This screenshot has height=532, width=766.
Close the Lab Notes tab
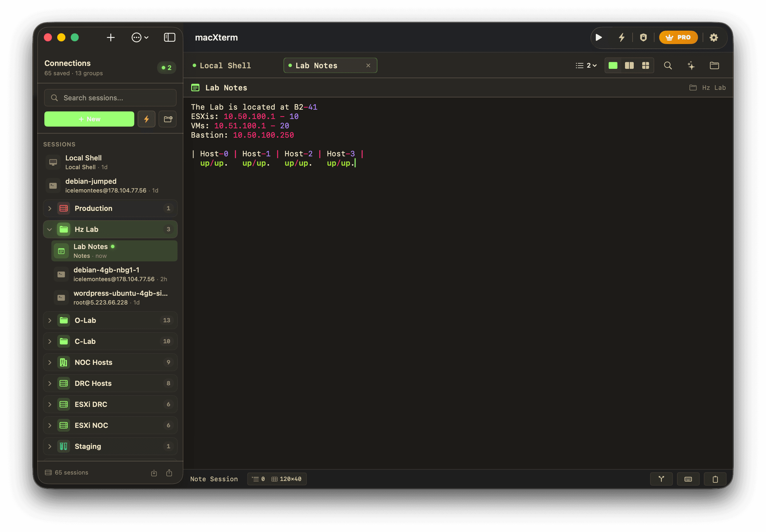pyautogui.click(x=368, y=66)
